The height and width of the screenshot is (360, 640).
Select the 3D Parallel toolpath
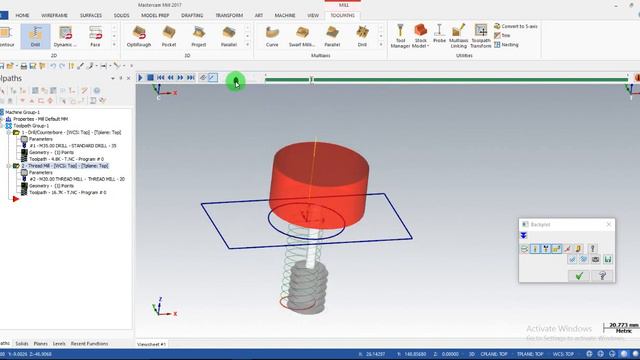coord(229,36)
